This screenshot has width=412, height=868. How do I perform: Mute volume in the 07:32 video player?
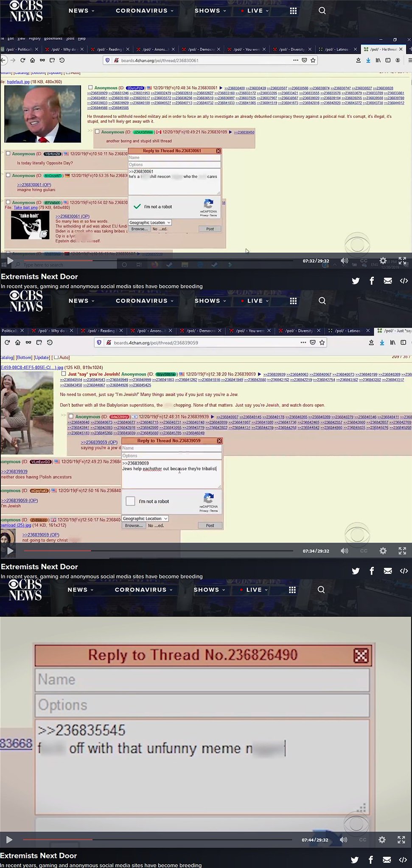tap(344, 261)
